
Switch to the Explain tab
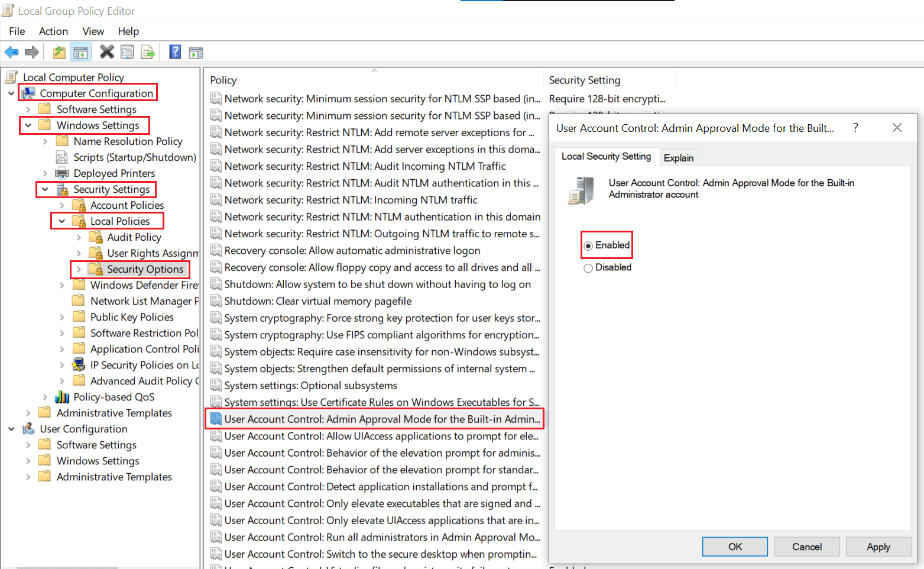coord(678,158)
